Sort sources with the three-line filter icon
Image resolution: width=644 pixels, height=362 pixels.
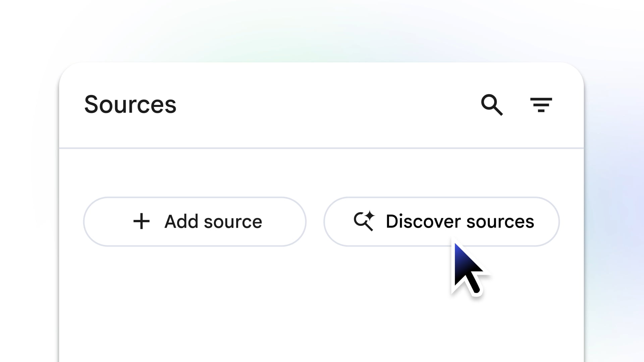[541, 105]
